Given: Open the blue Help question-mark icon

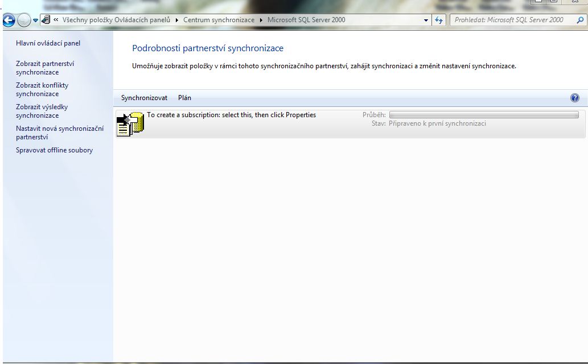Looking at the screenshot, I should pyautogui.click(x=574, y=98).
